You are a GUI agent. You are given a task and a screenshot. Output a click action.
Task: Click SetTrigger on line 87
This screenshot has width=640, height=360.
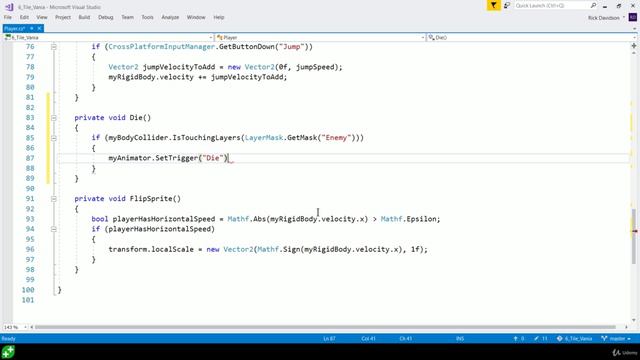[x=176, y=158]
